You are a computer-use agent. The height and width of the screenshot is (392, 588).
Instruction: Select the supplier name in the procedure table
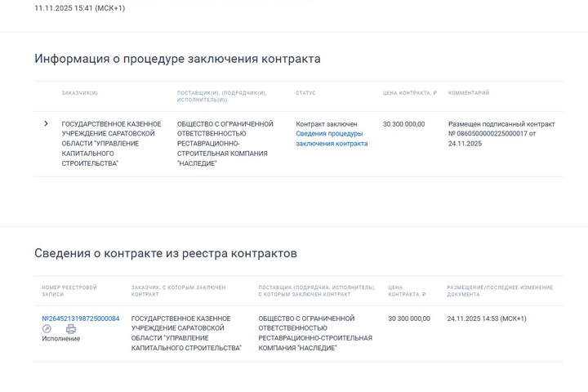(x=225, y=144)
